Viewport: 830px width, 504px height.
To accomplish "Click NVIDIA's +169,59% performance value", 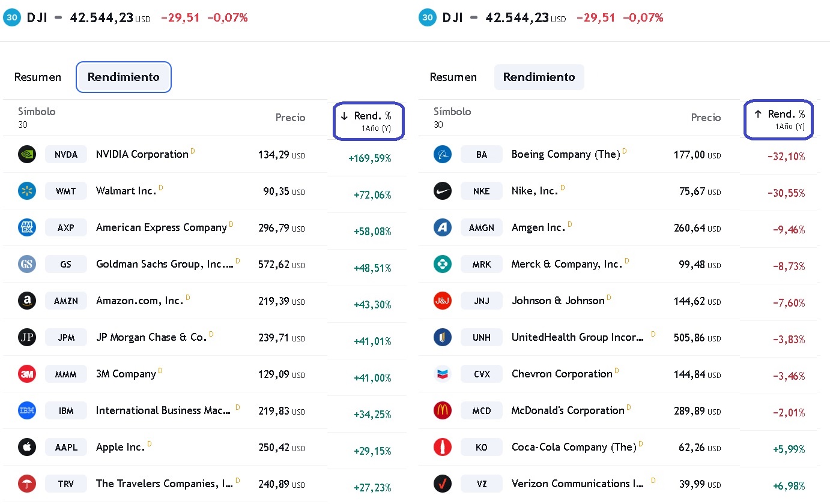I will 370,158.
